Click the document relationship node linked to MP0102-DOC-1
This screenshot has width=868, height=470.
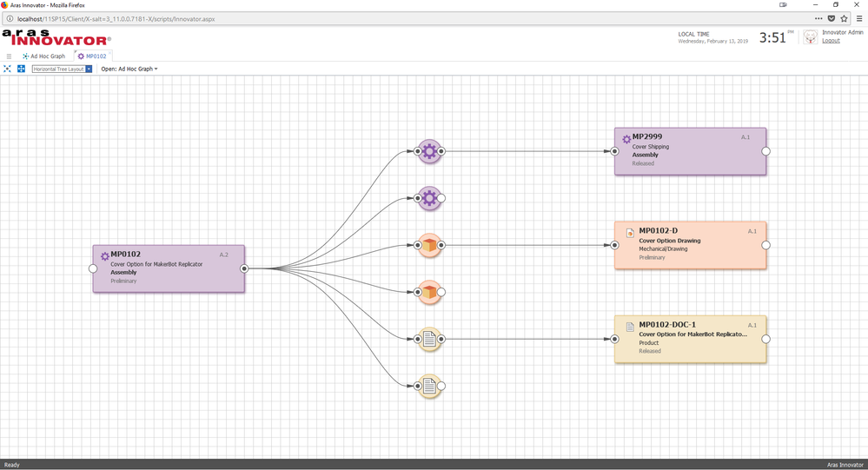point(429,339)
